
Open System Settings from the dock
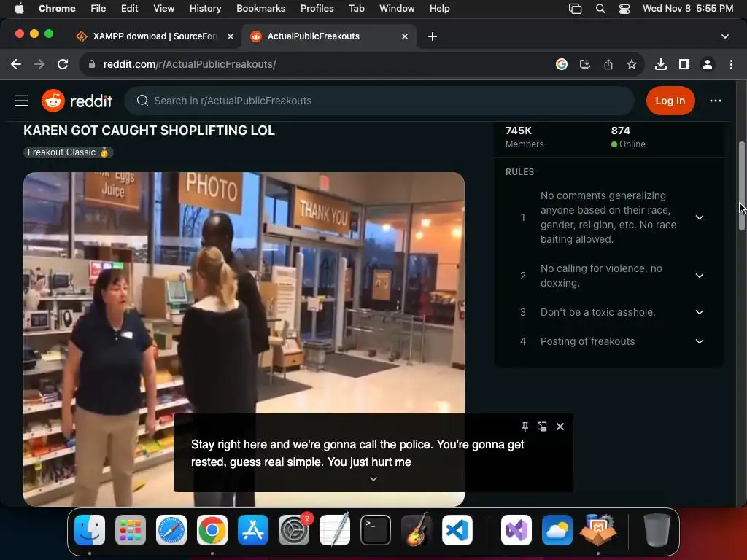point(294,530)
